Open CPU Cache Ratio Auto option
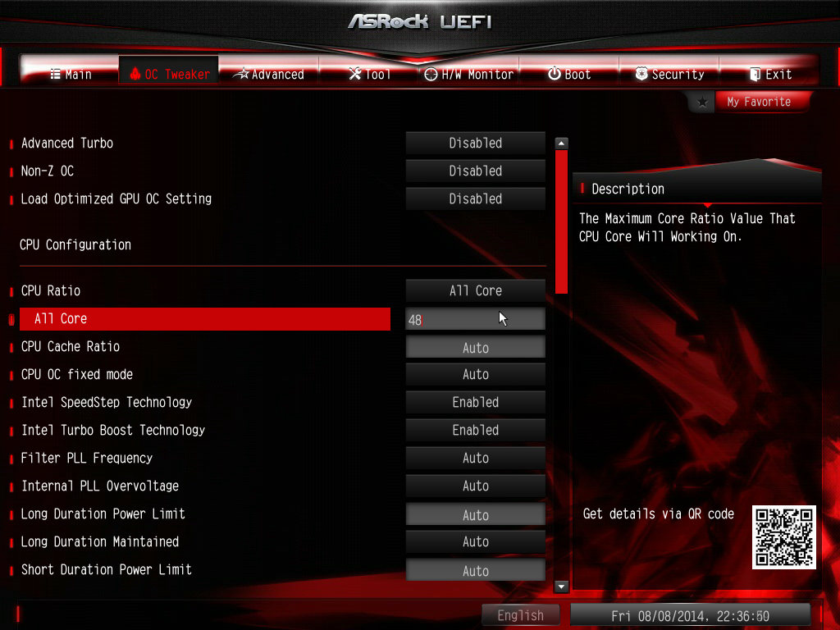The height and width of the screenshot is (630, 840). pyautogui.click(x=475, y=348)
